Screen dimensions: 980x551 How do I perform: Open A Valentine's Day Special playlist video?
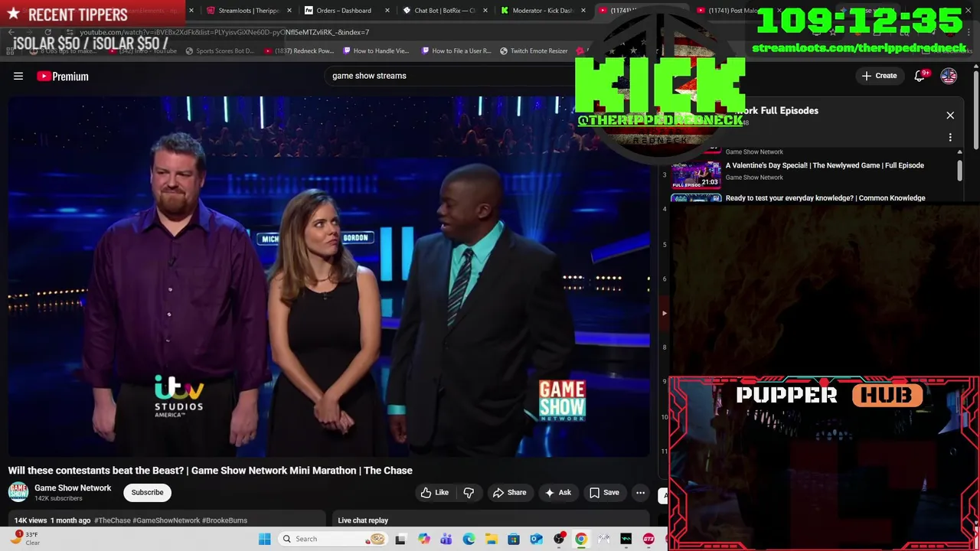[x=825, y=165]
